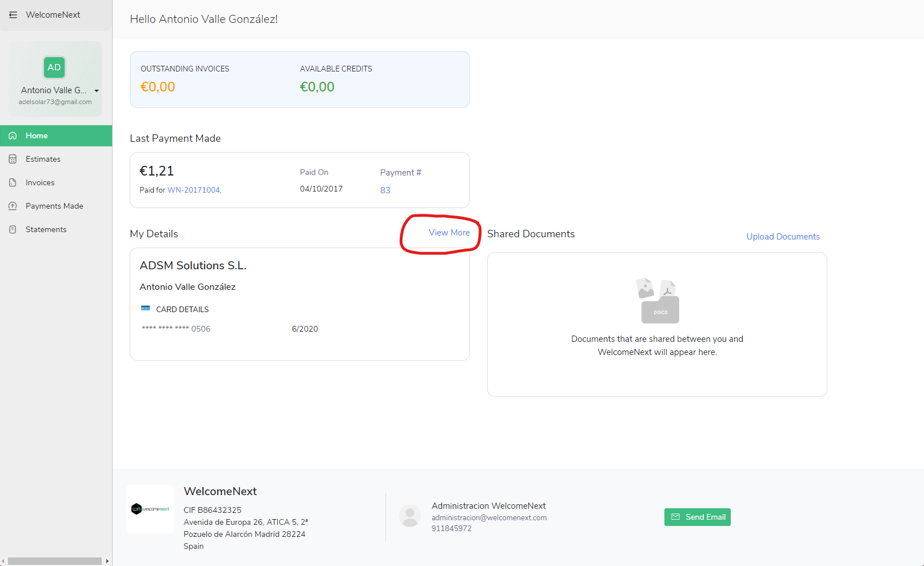924x566 pixels.
Task: Click the credit card icon beside CARD DETAILS
Action: 146,308
